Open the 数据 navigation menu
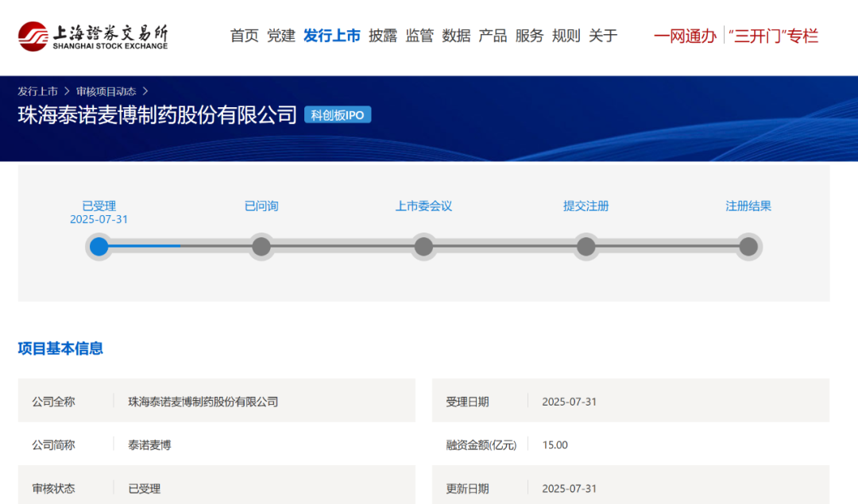Screen dimensions: 858x504 tap(456, 36)
